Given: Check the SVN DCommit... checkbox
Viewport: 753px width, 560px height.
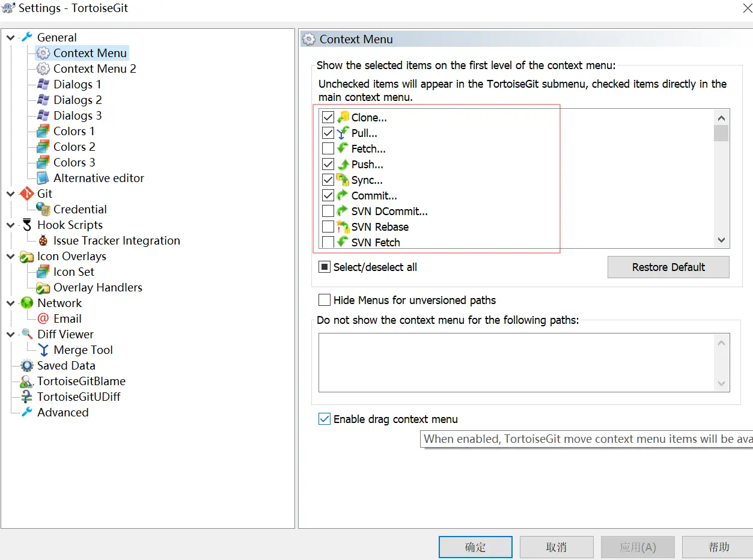Looking at the screenshot, I should tap(328, 211).
